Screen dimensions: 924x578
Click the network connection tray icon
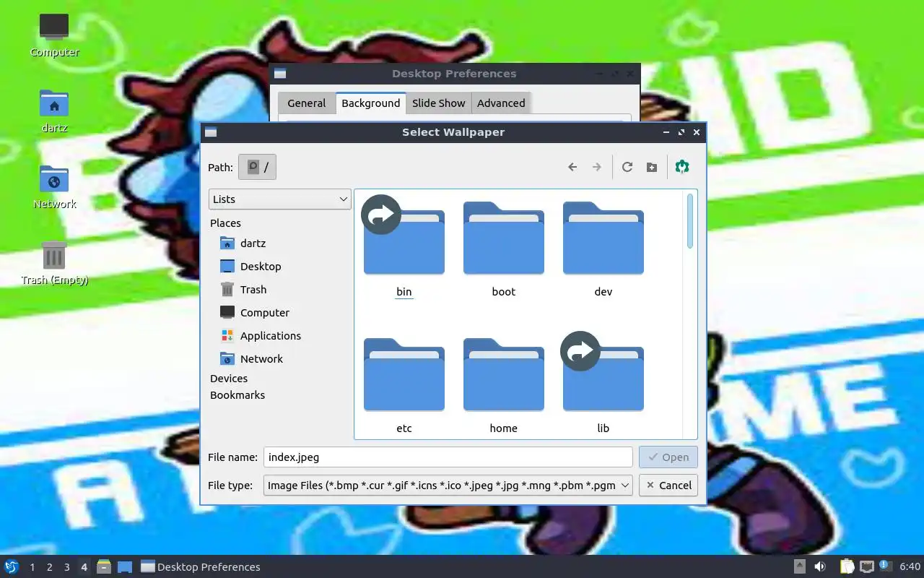866,567
